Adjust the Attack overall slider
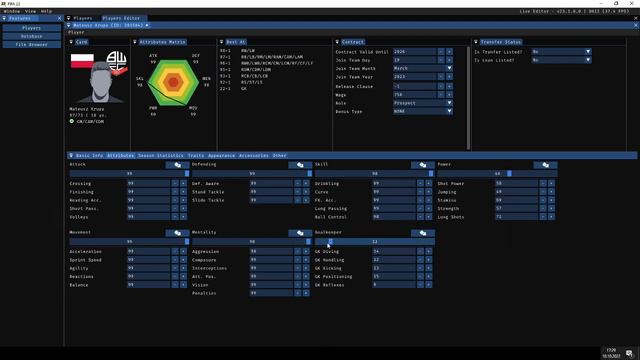The image size is (640, 360). [129, 173]
